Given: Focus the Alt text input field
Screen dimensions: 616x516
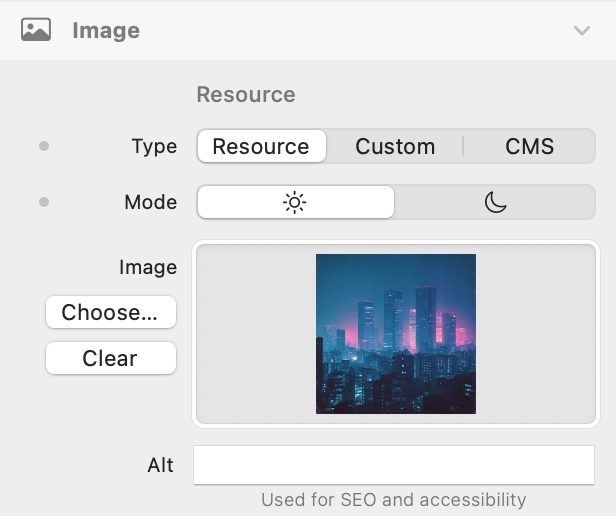Looking at the screenshot, I should (394, 465).
